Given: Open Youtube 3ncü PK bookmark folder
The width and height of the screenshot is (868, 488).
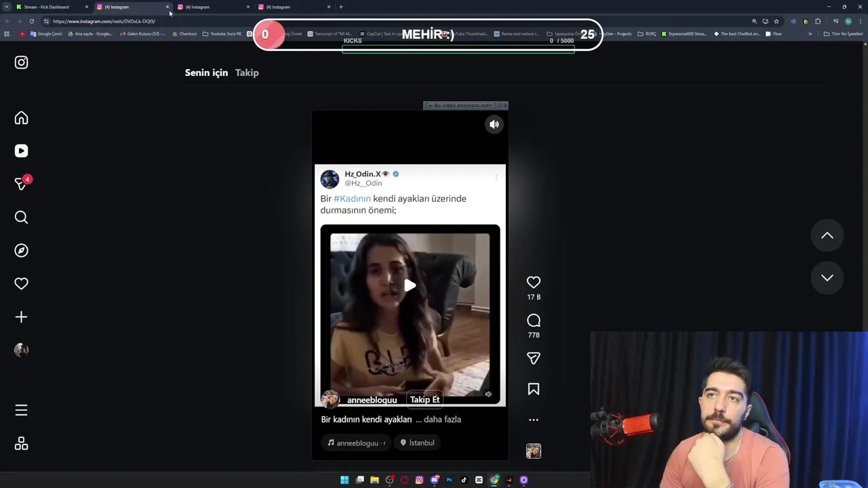Looking at the screenshot, I should 222,33.
